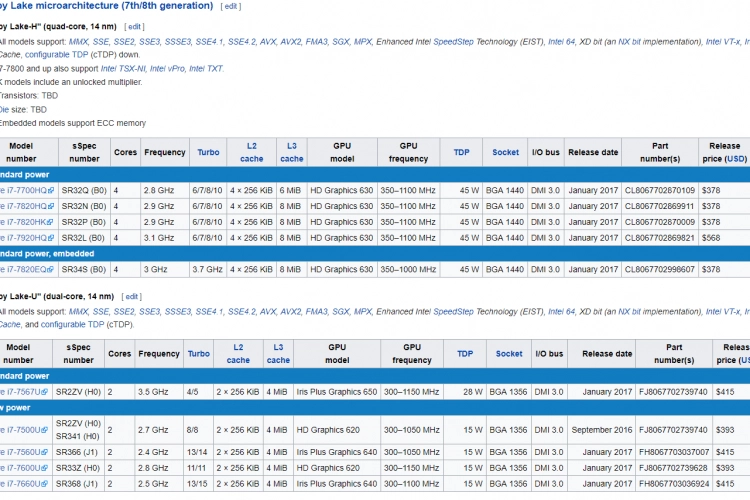750x500 pixels.
Task: Click external link icon beside i7-7700HQ
Action: pos(50,189)
